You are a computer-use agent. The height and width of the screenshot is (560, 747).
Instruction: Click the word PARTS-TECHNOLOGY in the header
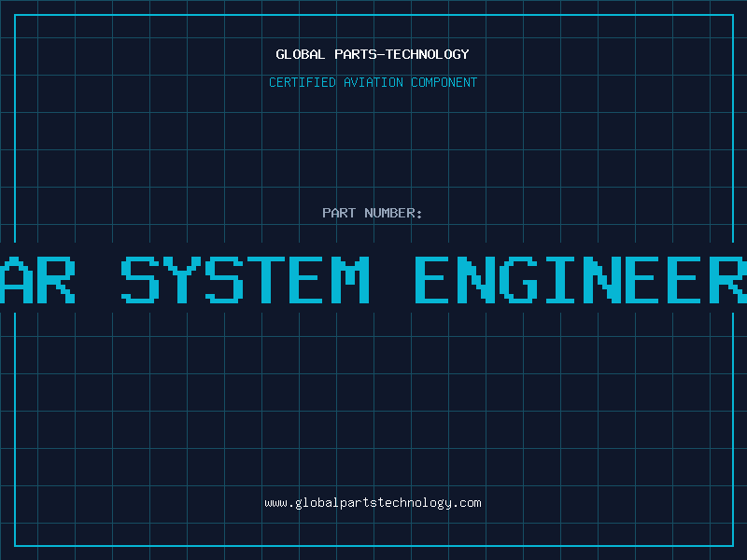click(402, 54)
